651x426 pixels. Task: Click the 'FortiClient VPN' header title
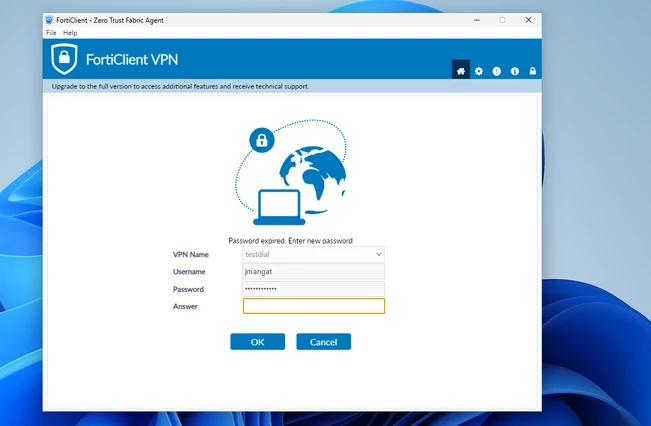point(132,60)
